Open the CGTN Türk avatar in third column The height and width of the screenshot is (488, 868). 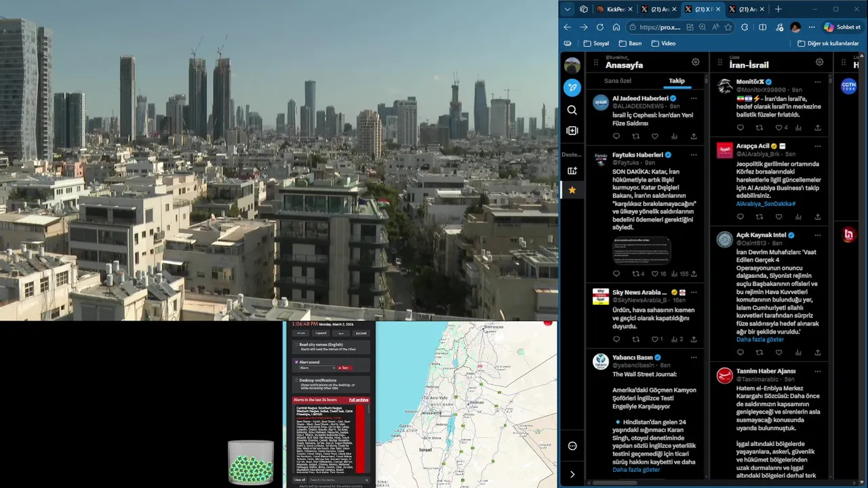click(848, 86)
